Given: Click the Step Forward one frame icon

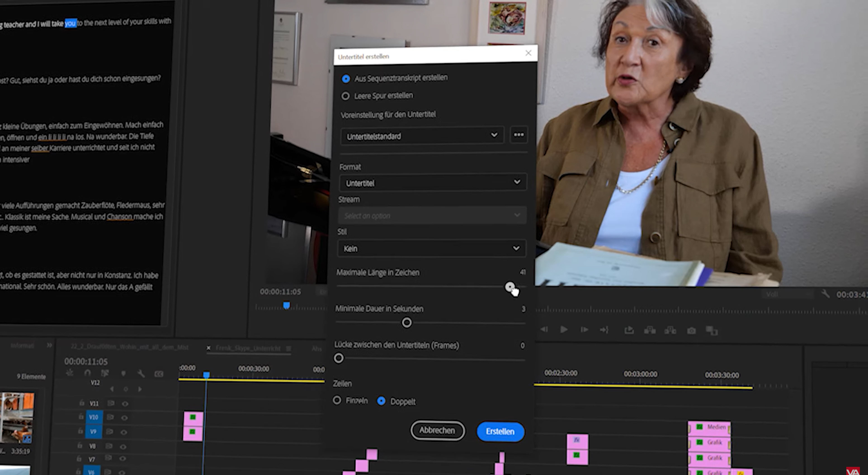Looking at the screenshot, I should click(584, 330).
